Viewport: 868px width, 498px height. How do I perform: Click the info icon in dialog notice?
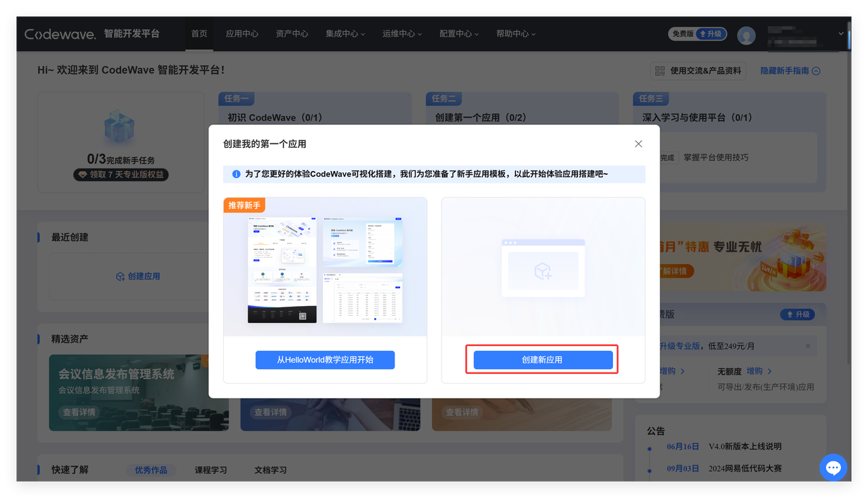(236, 174)
